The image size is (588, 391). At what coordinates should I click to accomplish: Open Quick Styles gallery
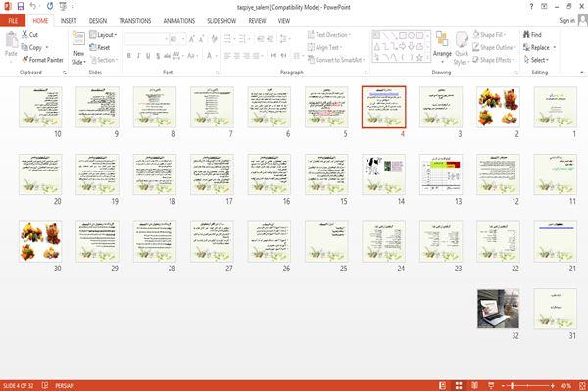point(462,49)
